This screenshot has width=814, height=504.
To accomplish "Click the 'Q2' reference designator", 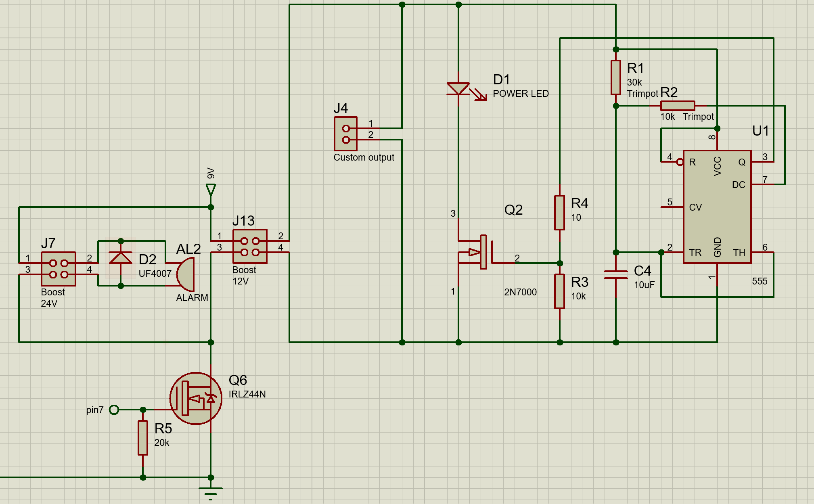I will tap(513, 210).
